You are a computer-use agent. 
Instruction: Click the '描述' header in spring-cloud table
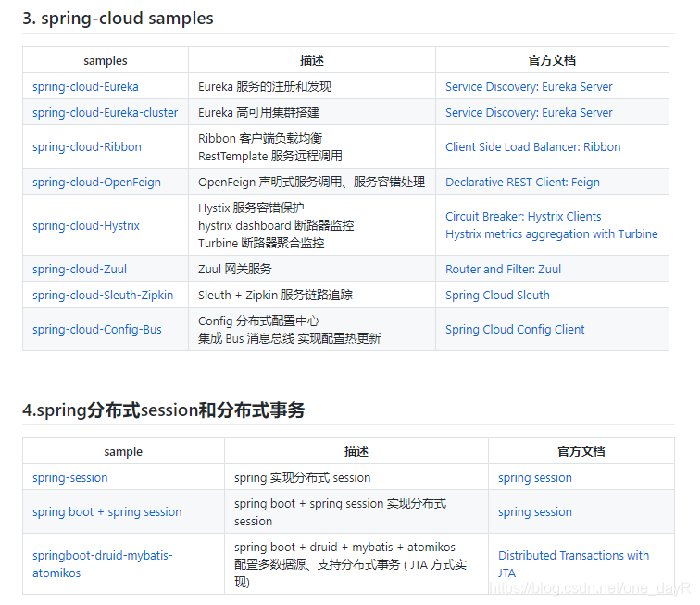(312, 61)
